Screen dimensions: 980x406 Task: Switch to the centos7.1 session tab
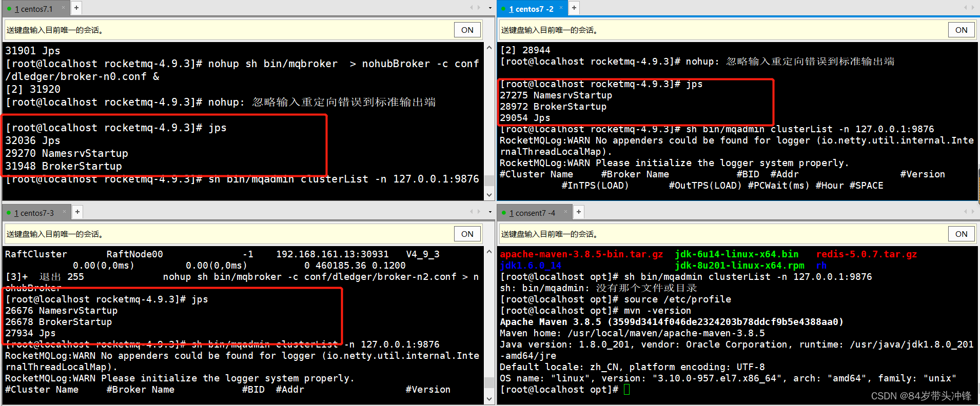[x=34, y=9]
